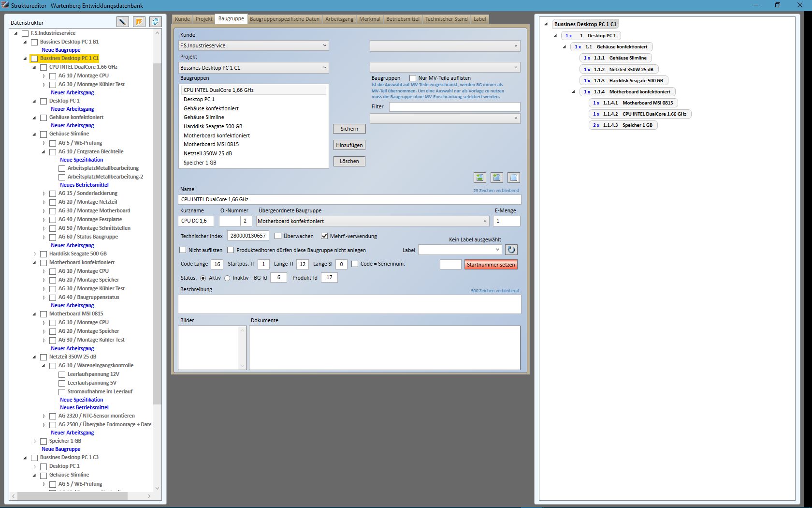Image resolution: width=812 pixels, height=508 pixels.
Task: Check the Nicht auflisten checkbox
Action: pyautogui.click(x=183, y=250)
